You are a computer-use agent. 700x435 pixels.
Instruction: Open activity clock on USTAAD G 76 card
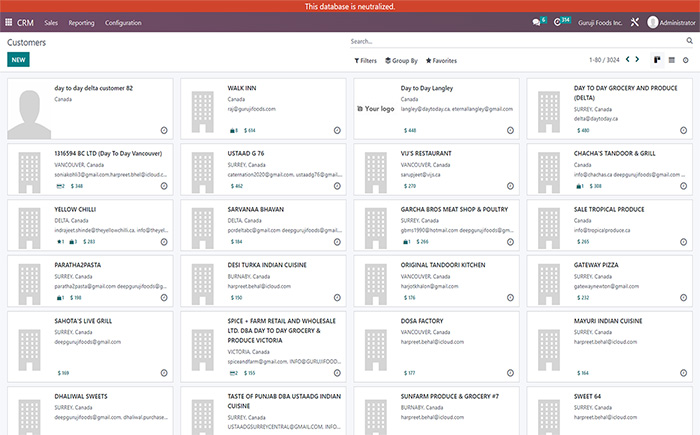pyautogui.click(x=337, y=186)
